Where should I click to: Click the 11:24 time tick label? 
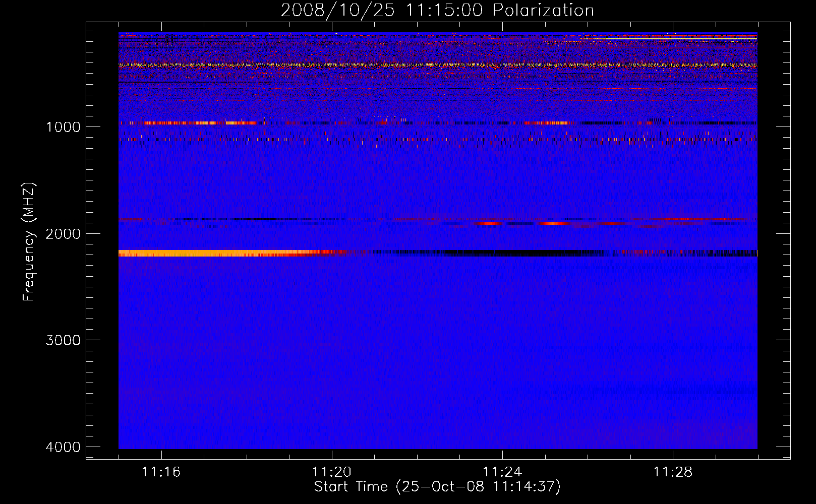pyautogui.click(x=502, y=472)
